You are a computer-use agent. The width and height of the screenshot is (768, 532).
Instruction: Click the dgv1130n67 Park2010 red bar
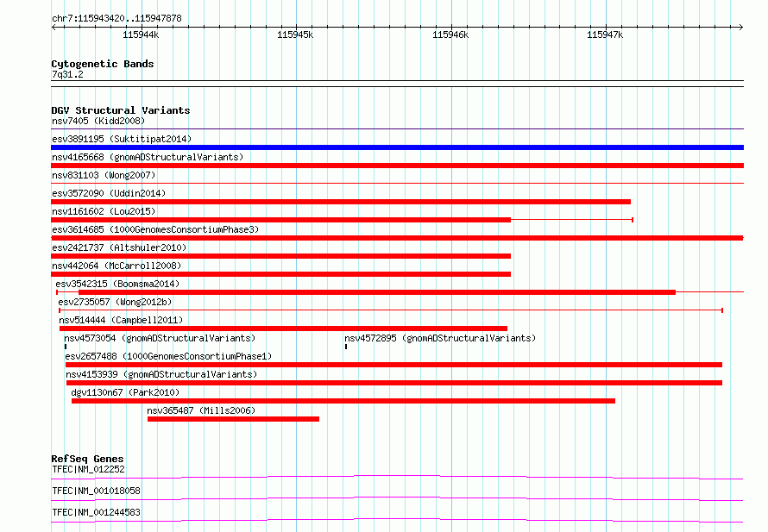pyautogui.click(x=343, y=401)
